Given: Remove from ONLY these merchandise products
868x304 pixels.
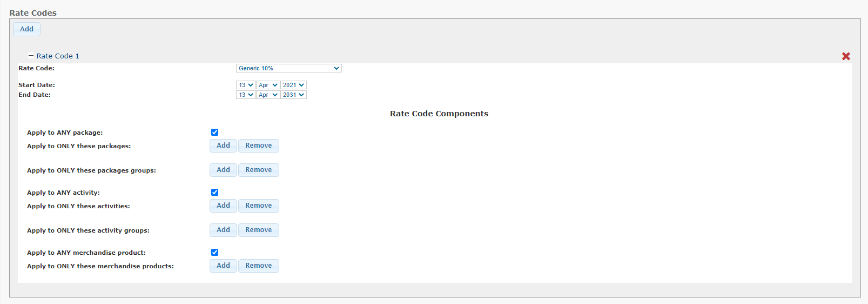Looking at the screenshot, I should pos(259,266).
